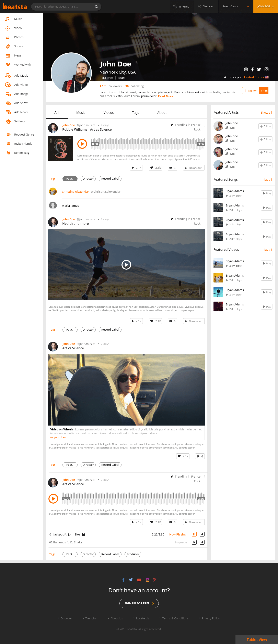Click the Photos sidebar icon
Image resolution: width=278 pixels, height=644 pixels.
coord(8,37)
